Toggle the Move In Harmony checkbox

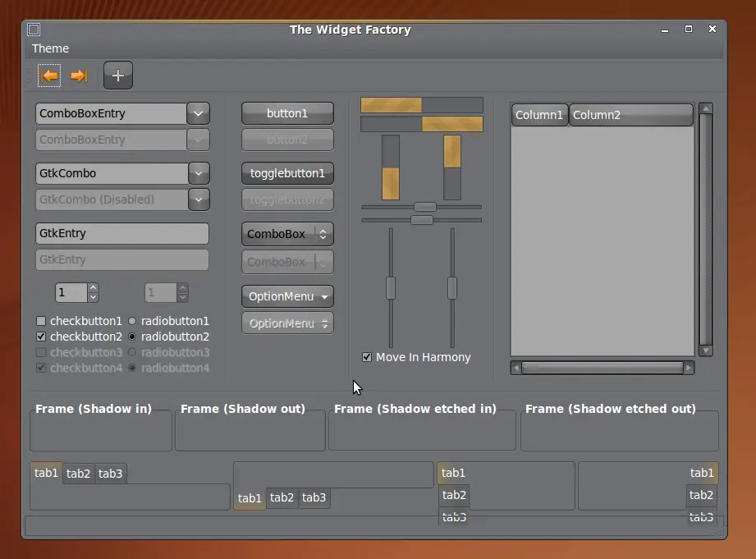click(367, 357)
